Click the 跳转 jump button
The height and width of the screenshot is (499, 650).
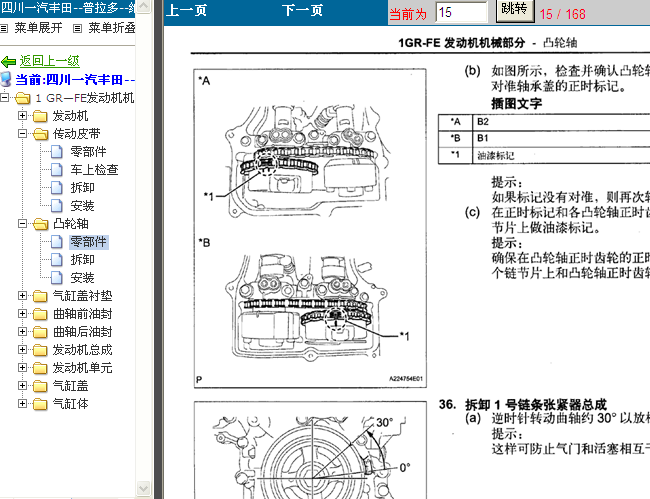[x=514, y=10]
